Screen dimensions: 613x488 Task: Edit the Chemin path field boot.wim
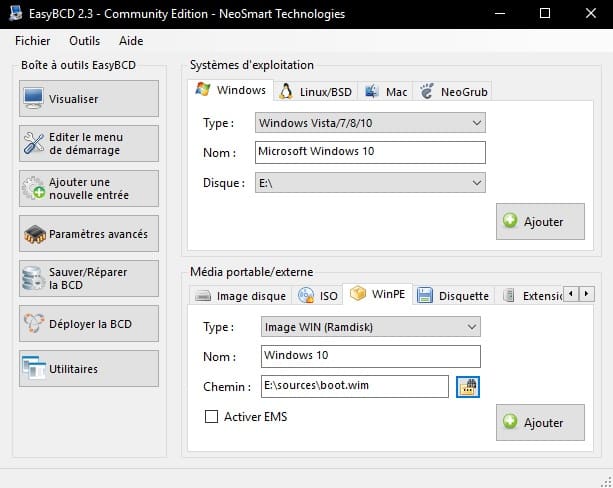coord(355,386)
